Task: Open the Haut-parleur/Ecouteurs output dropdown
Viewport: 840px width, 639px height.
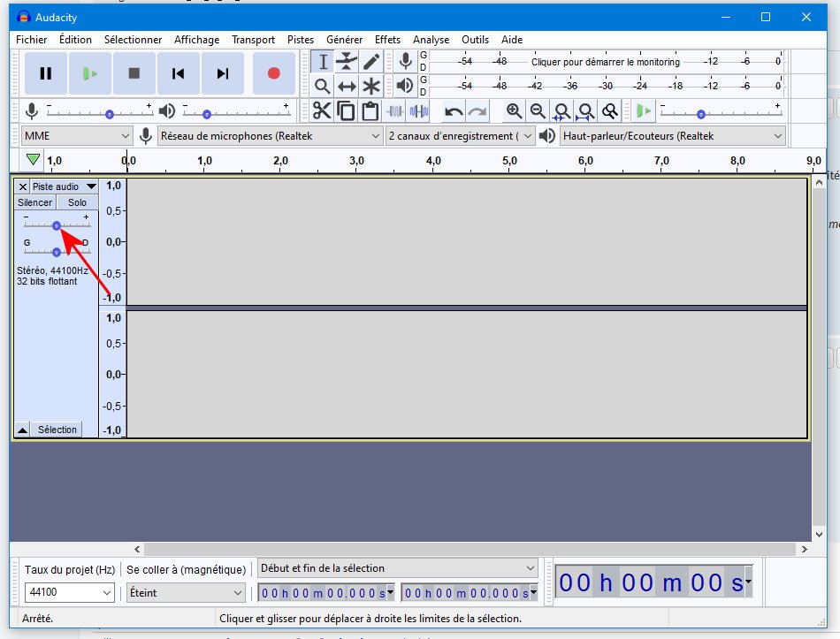Action: [x=673, y=136]
